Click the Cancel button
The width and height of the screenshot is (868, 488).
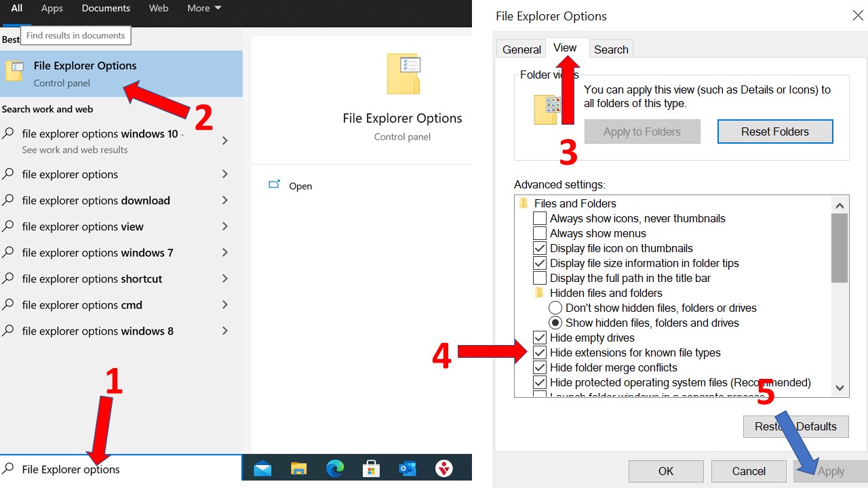pyautogui.click(x=749, y=471)
